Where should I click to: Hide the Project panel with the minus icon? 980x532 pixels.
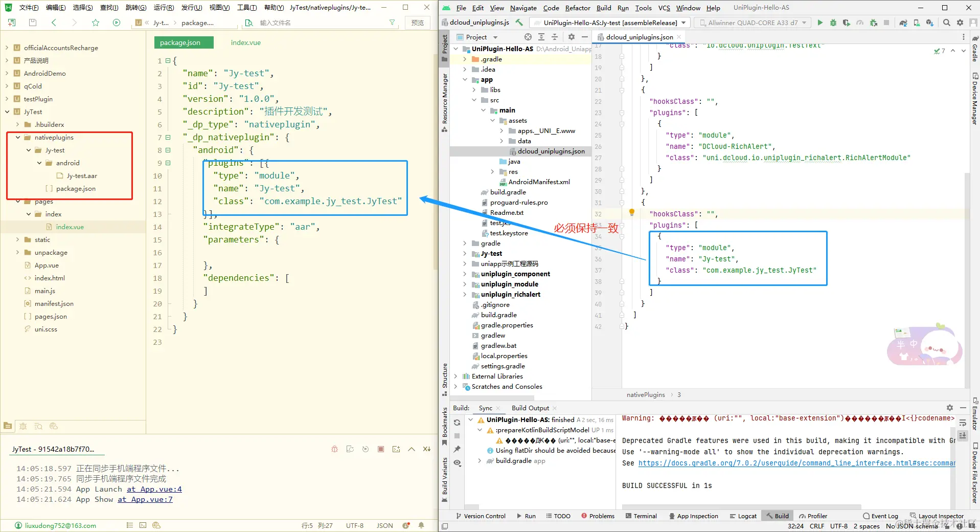point(585,37)
